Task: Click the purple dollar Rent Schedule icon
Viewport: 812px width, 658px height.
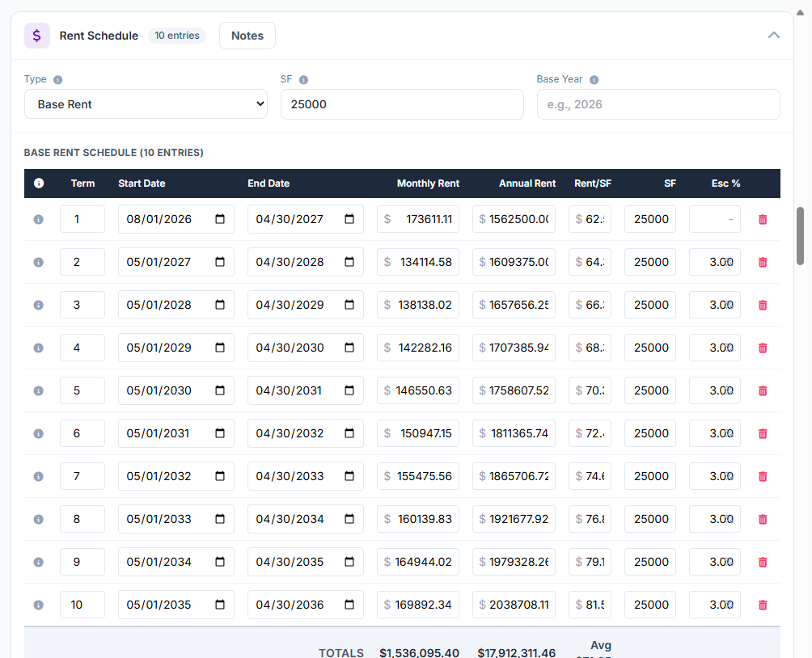Action: (37, 36)
